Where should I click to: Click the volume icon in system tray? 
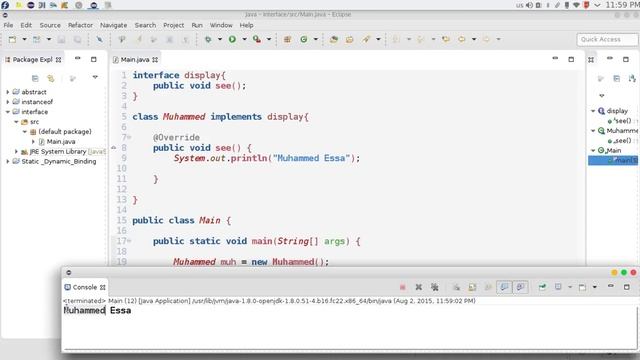[x=530, y=5]
